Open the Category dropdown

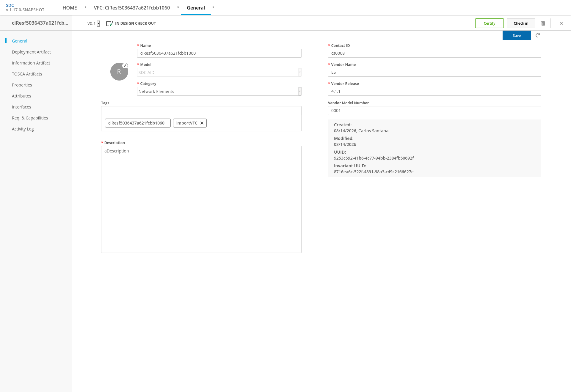coord(219,91)
